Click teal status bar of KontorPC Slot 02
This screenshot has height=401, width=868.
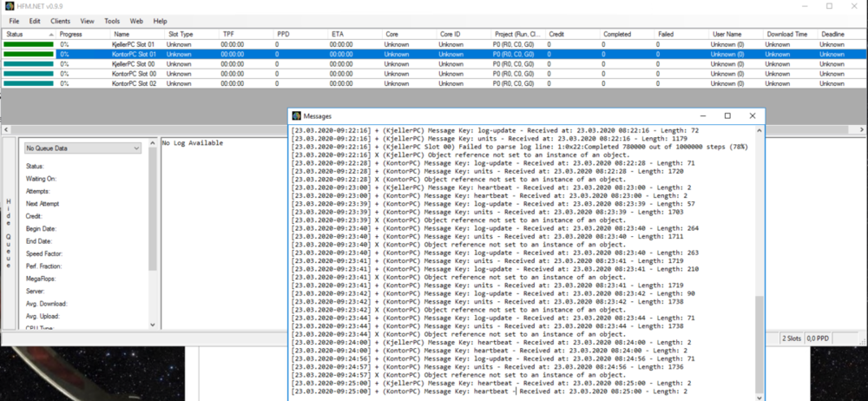point(28,84)
